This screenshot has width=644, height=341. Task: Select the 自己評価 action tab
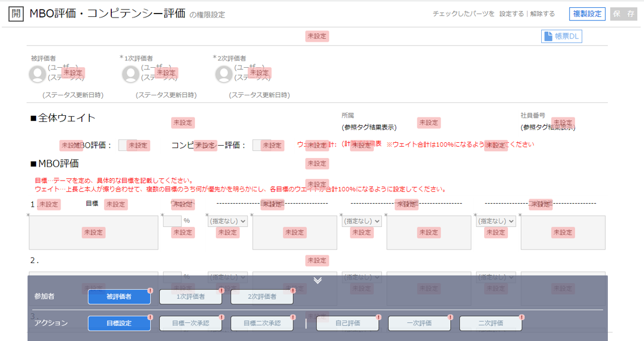point(347,323)
